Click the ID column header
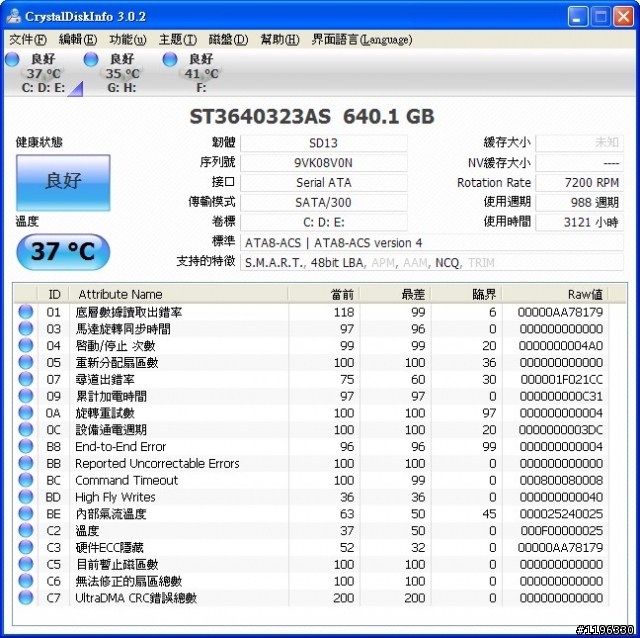The width and height of the screenshot is (640, 638). click(53, 294)
